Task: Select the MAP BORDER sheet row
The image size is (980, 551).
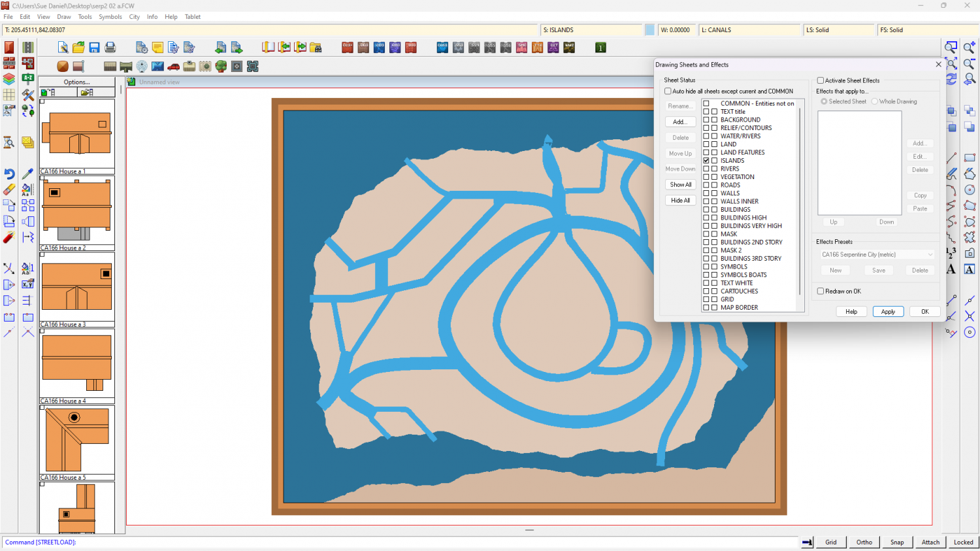Action: tap(739, 308)
